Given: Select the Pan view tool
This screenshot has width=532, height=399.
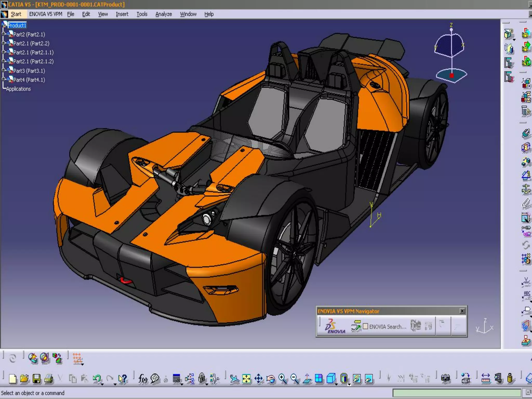Looking at the screenshot, I should click(259, 378).
